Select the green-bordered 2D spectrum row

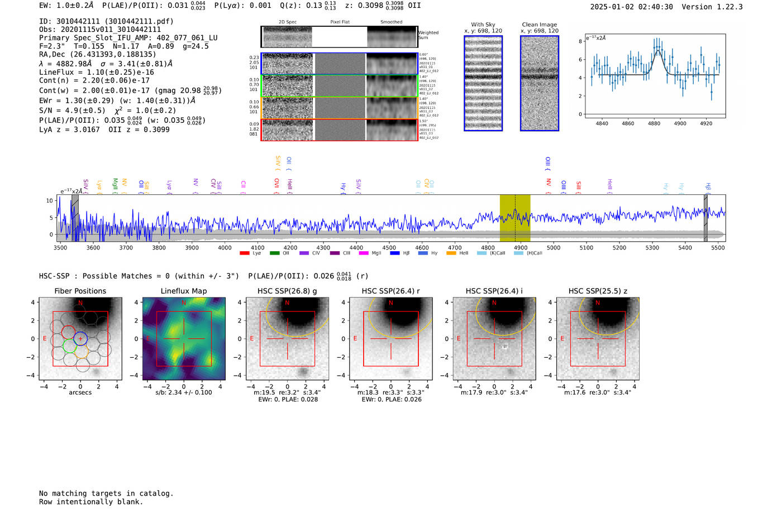pyautogui.click(x=340, y=85)
